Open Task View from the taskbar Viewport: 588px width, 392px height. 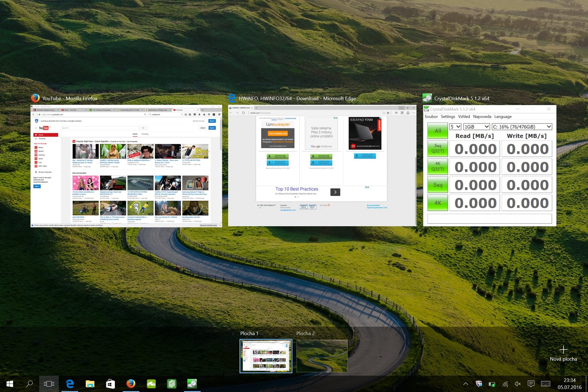tap(49, 383)
